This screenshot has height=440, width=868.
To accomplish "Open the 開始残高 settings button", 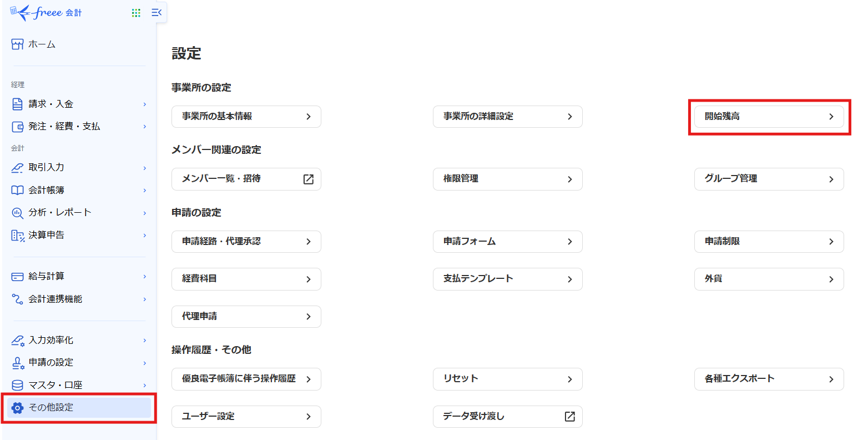I will click(x=769, y=117).
